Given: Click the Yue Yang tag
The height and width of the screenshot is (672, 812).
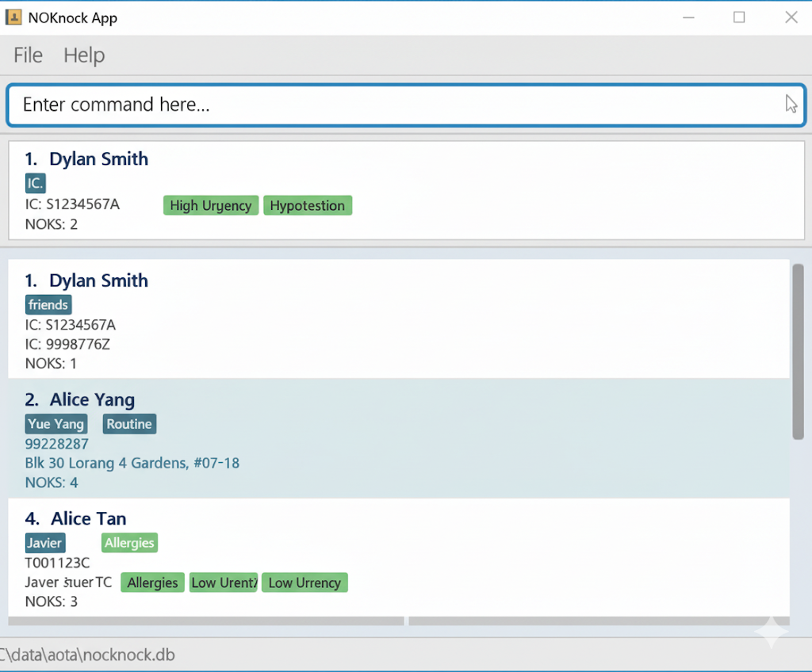Looking at the screenshot, I should [x=56, y=424].
